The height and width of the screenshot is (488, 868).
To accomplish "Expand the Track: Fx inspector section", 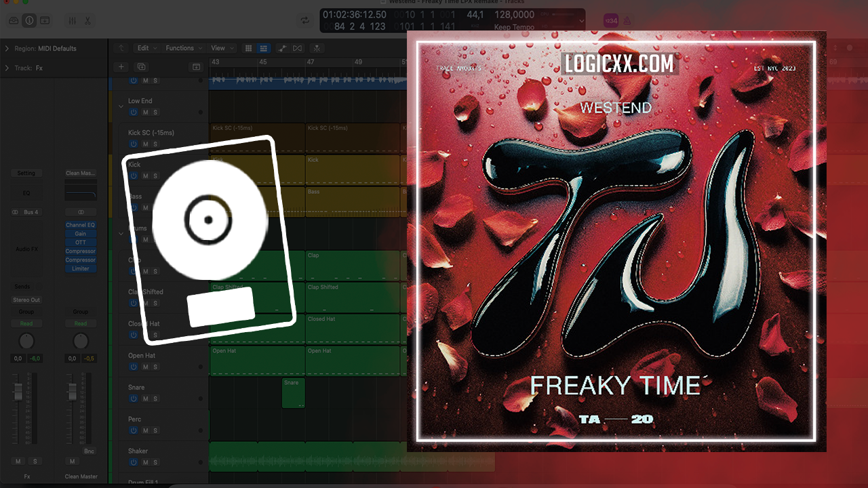I will pyautogui.click(x=7, y=68).
